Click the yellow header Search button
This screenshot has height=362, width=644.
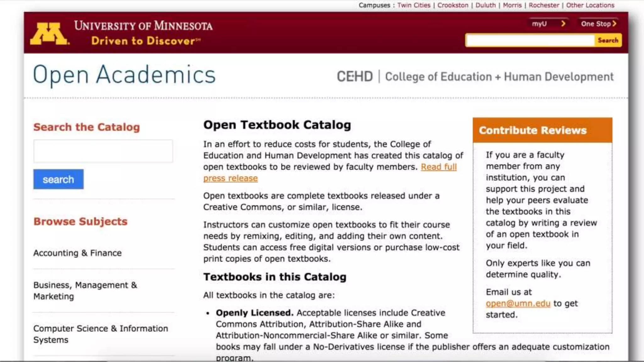coord(608,40)
